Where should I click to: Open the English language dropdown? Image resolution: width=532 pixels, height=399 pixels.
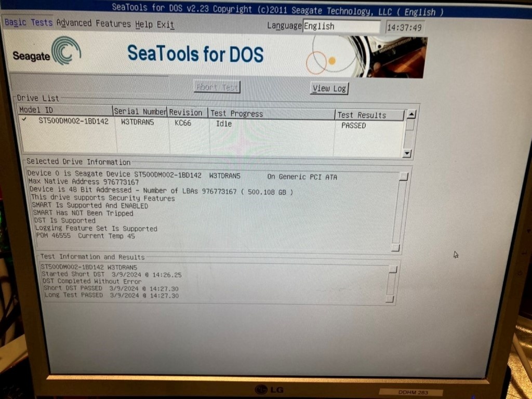click(341, 26)
